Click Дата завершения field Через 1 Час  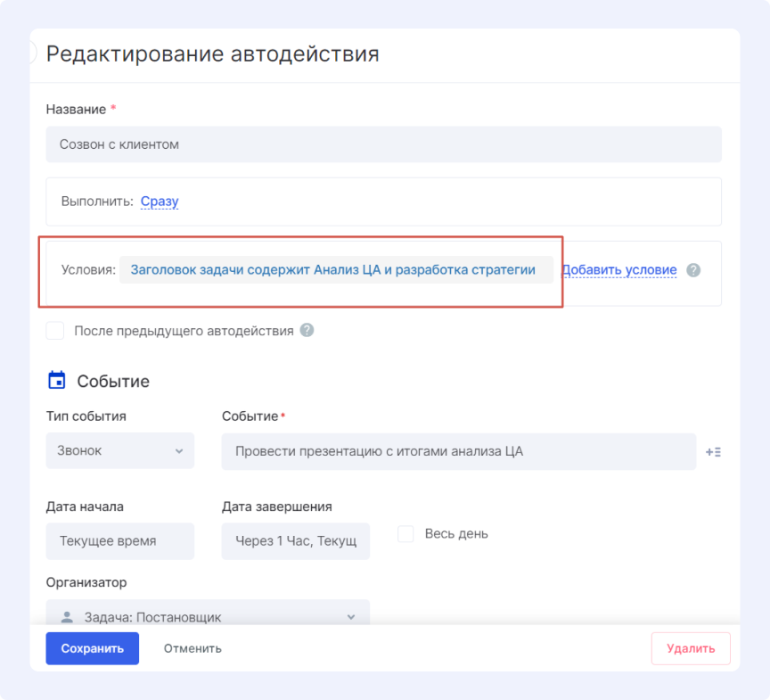(x=295, y=541)
